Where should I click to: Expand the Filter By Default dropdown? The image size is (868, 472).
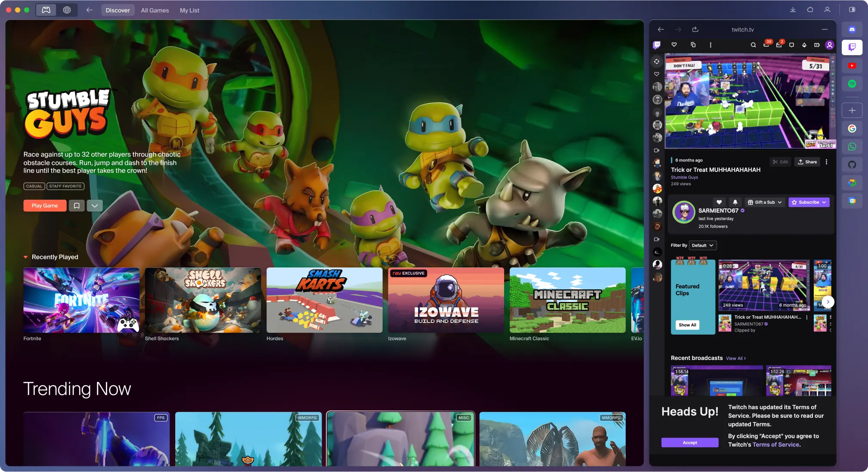[702, 245]
